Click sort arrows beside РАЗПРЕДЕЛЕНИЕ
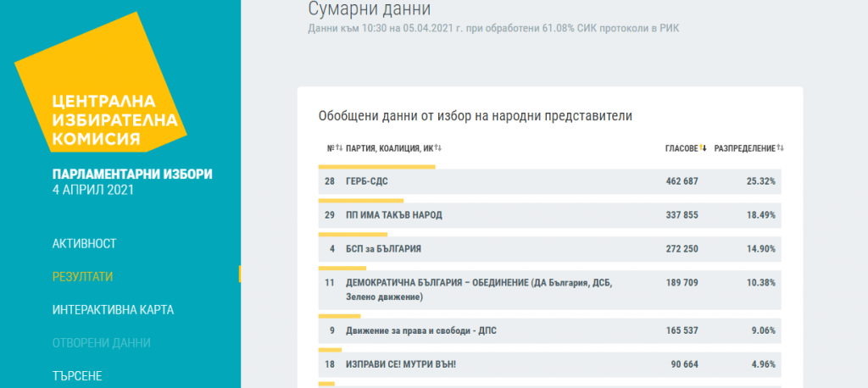Screen dimensions: 868x388 tap(780, 148)
